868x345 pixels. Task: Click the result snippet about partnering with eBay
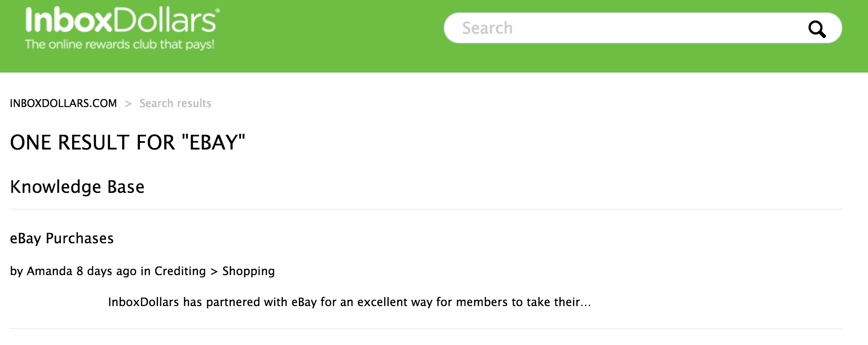click(349, 302)
